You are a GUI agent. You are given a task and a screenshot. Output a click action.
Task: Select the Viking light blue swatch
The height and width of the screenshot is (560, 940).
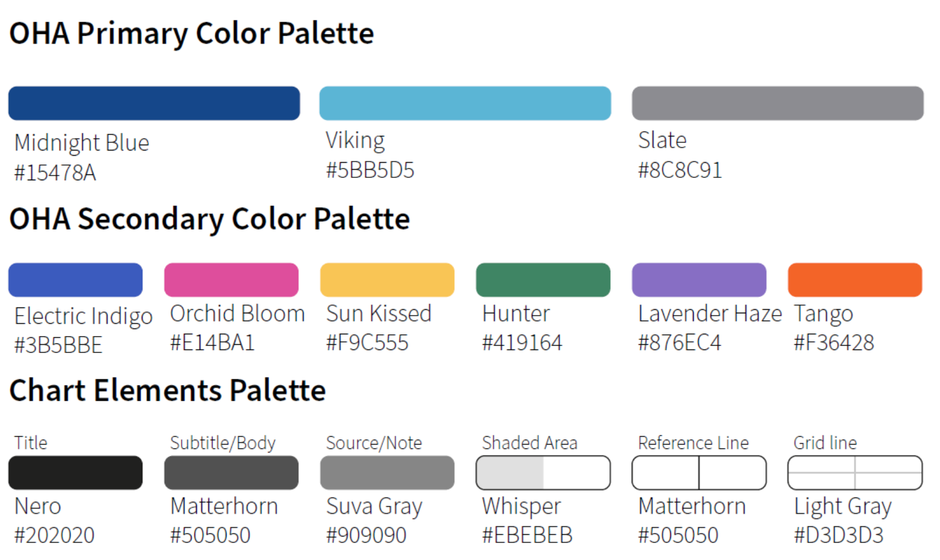click(x=465, y=103)
